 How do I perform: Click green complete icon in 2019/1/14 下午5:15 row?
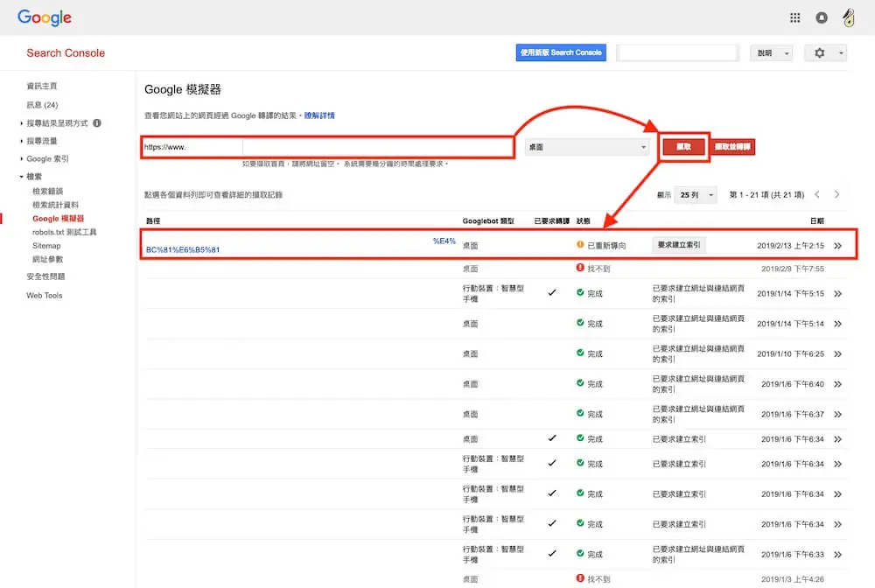[580, 292]
